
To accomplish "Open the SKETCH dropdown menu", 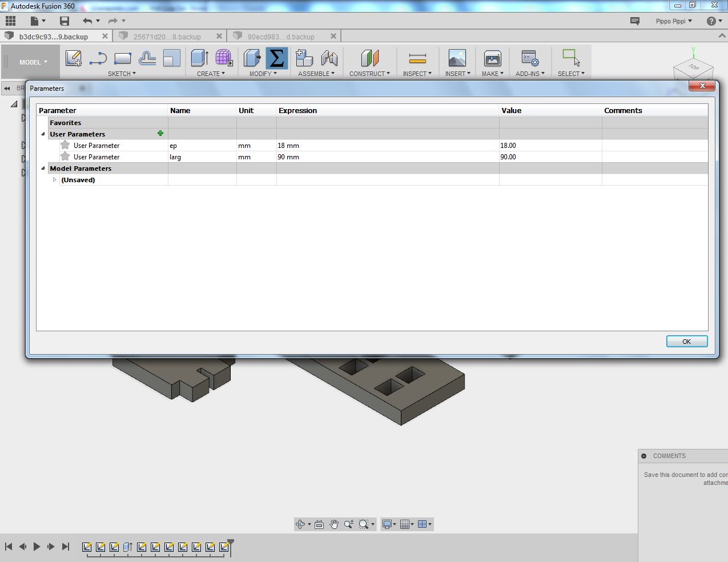I will [x=122, y=74].
